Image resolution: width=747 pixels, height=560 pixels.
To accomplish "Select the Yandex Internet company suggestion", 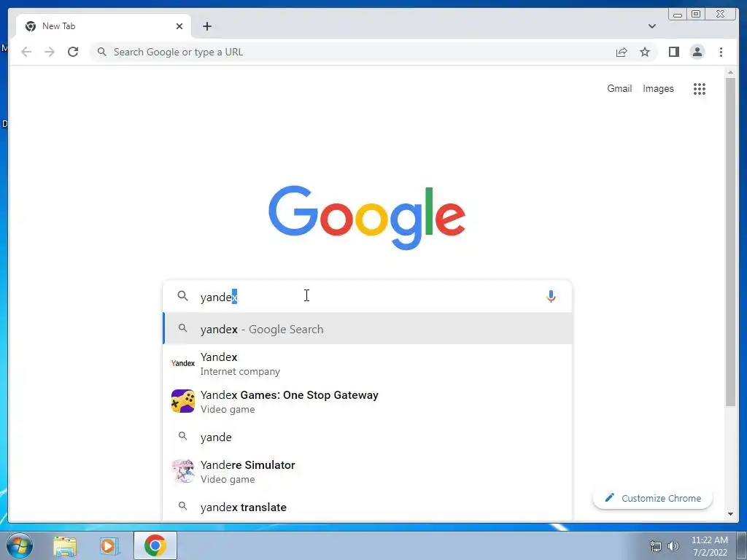I will (368, 363).
